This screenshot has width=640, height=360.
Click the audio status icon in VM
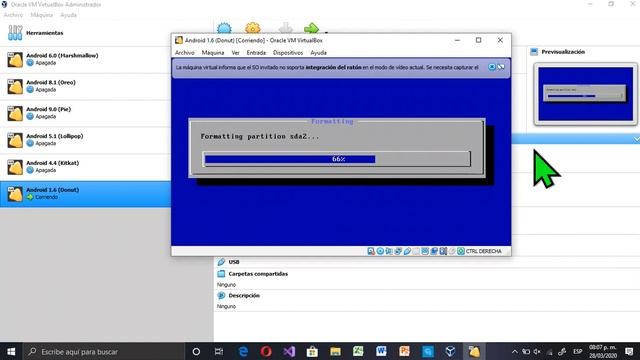(x=389, y=251)
